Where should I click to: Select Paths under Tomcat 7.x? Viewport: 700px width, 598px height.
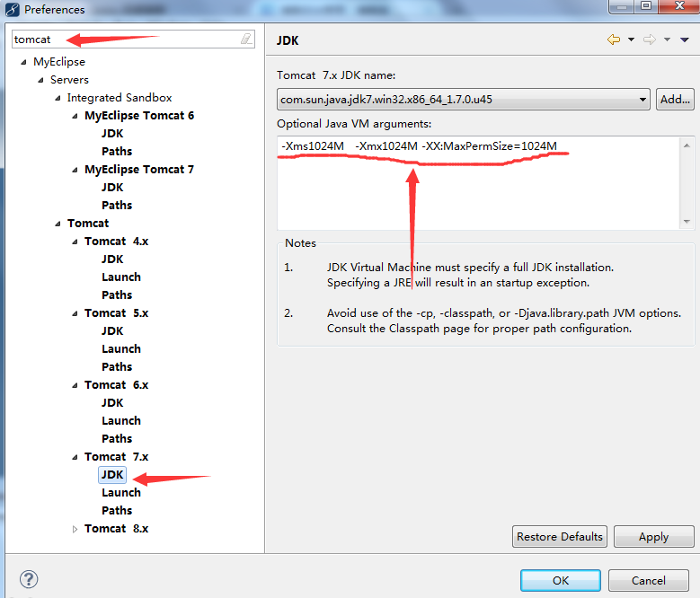coord(117,510)
